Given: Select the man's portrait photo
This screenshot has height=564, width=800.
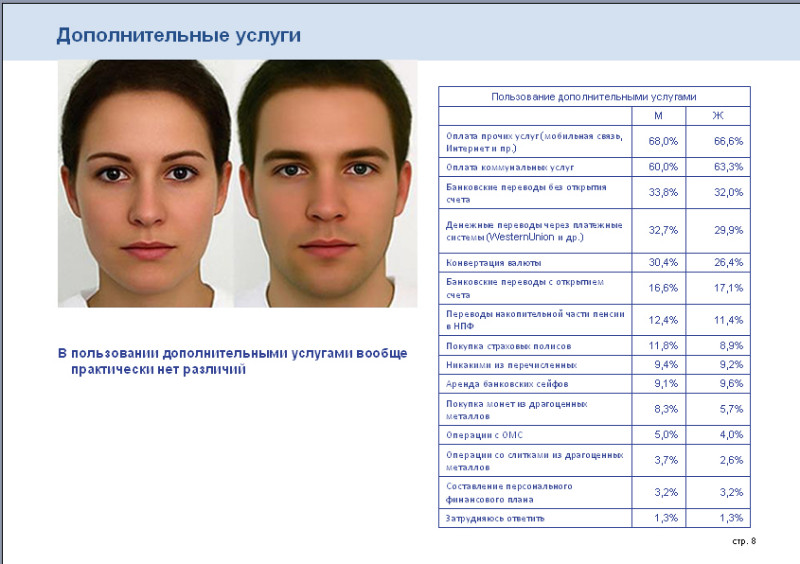Looking at the screenshot, I should click(327, 184).
